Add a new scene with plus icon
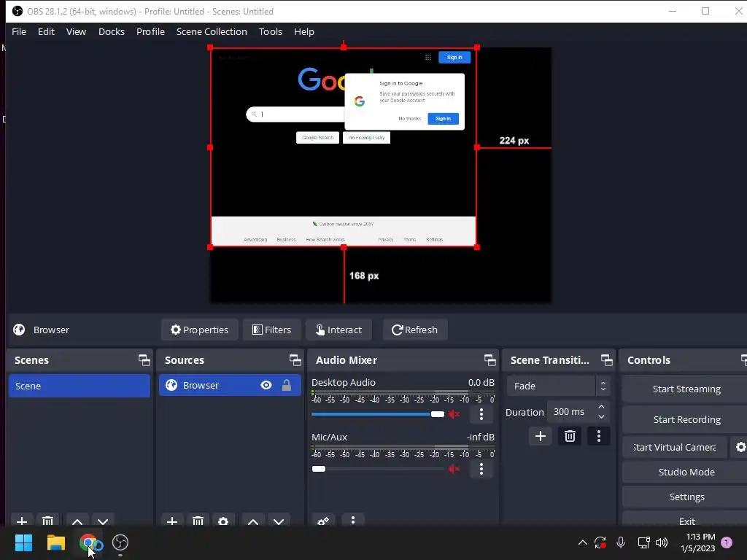Image resolution: width=747 pixels, height=560 pixels. pyautogui.click(x=21, y=521)
